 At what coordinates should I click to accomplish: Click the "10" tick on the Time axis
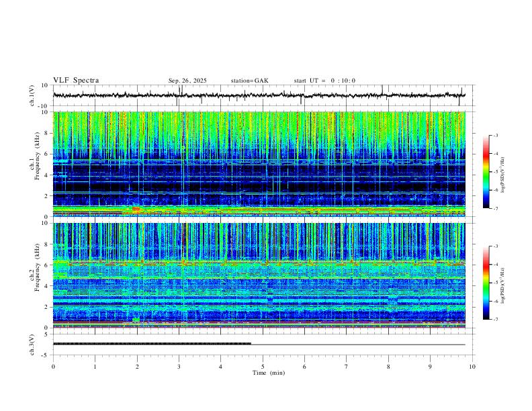coord(472,367)
